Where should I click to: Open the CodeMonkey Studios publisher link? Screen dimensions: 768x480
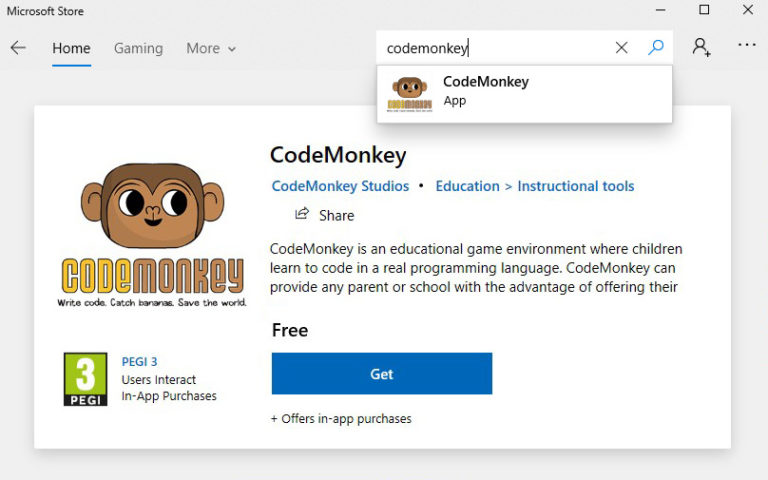[340, 186]
